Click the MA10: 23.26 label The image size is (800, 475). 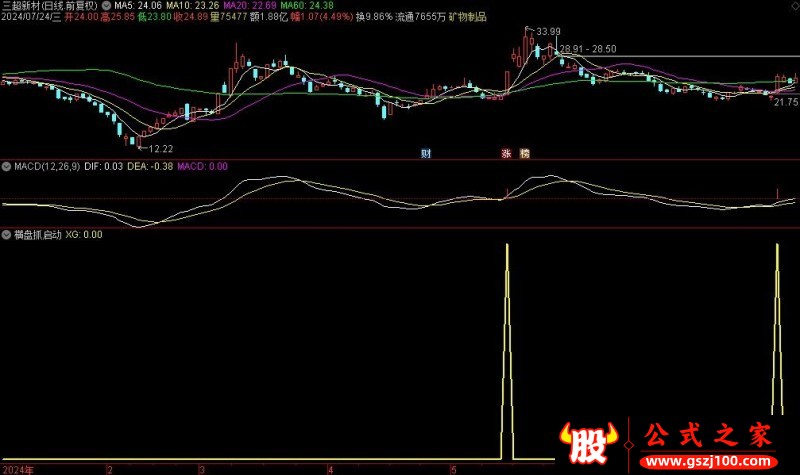[193, 6]
